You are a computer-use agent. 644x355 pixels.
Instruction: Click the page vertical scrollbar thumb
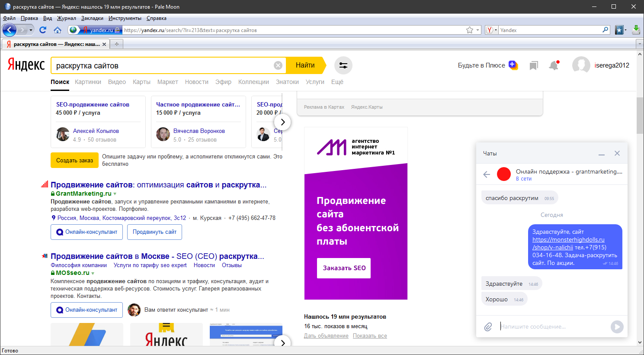640,116
